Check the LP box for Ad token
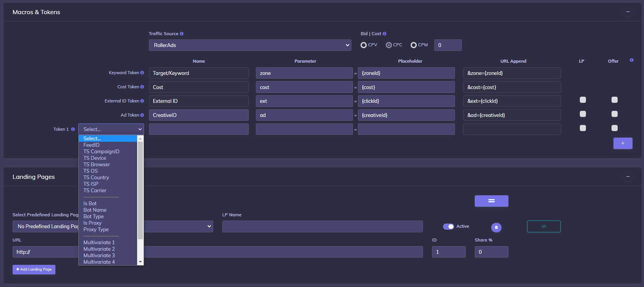This screenshot has height=287, width=644. (x=583, y=114)
